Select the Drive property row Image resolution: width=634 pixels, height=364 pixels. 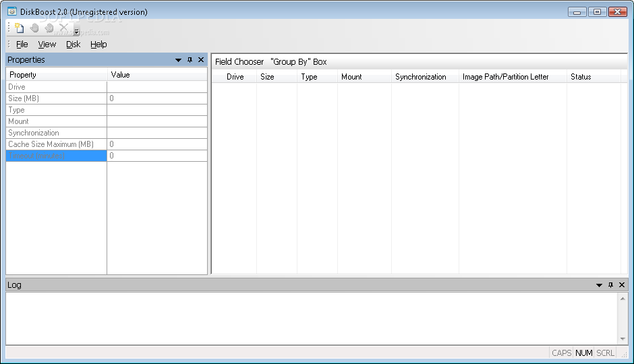57,87
